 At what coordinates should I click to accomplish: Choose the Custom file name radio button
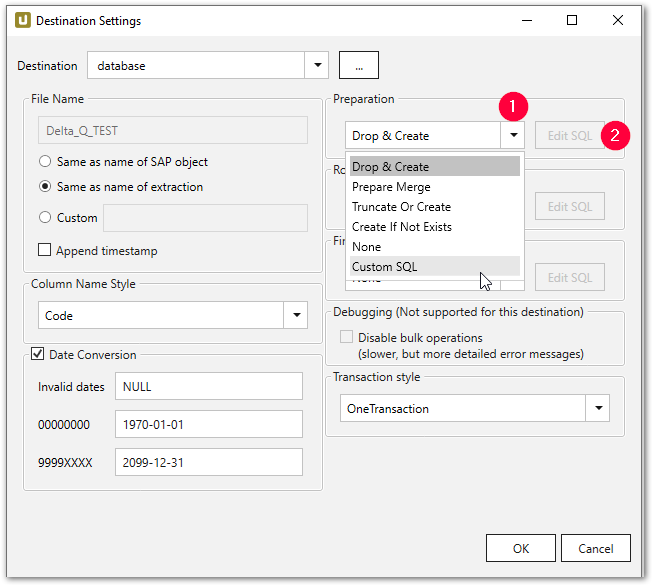[45, 217]
